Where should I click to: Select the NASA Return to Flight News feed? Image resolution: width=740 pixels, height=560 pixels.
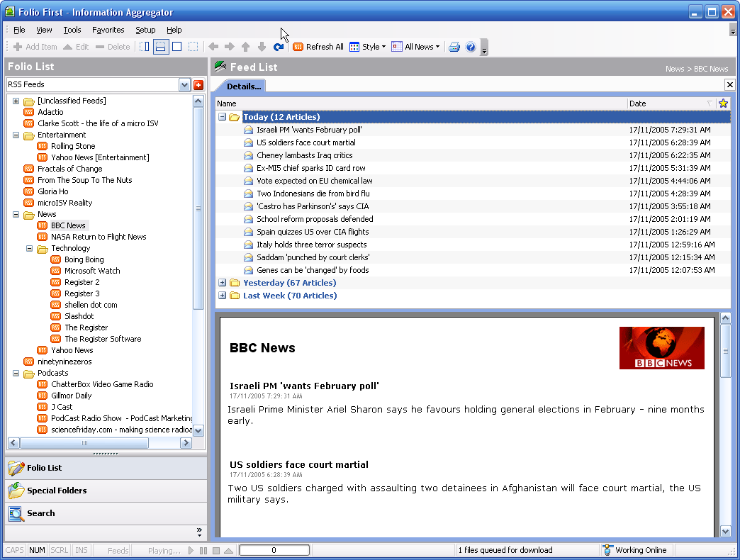(x=98, y=237)
